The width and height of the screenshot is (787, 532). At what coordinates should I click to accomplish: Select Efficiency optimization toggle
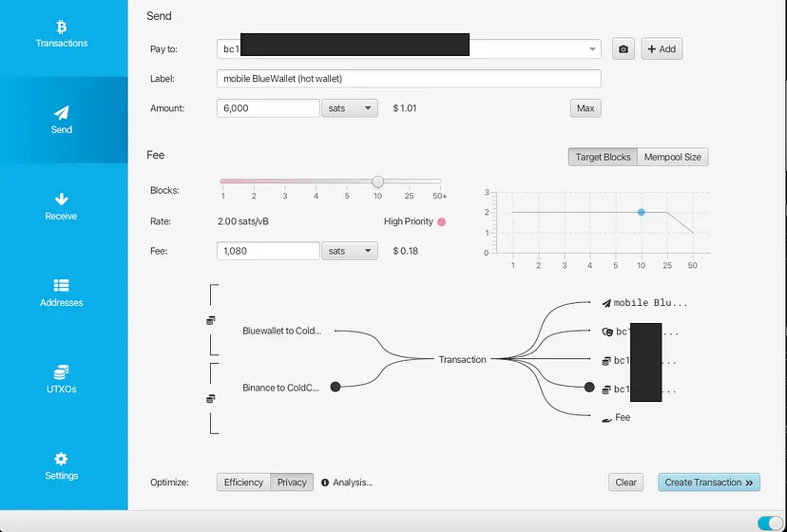tap(243, 483)
